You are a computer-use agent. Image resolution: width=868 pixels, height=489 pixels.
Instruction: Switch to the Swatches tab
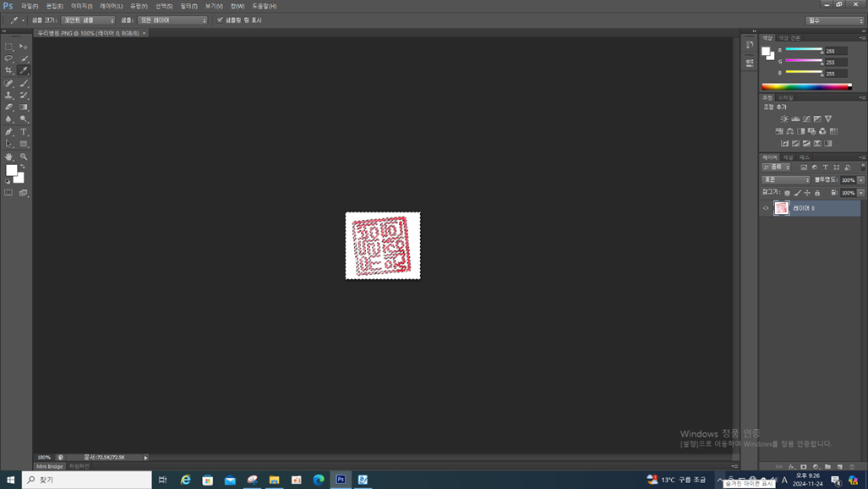pyautogui.click(x=789, y=38)
